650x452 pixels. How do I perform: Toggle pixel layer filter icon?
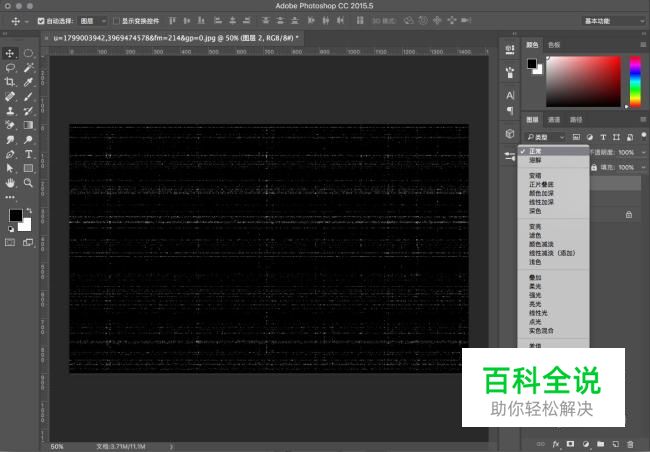coord(576,137)
